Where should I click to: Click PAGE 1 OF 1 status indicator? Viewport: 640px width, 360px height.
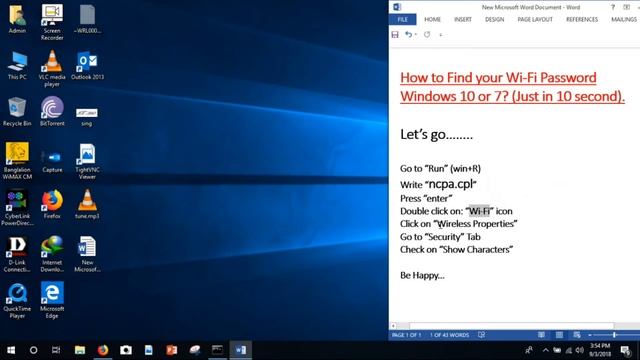click(406, 335)
